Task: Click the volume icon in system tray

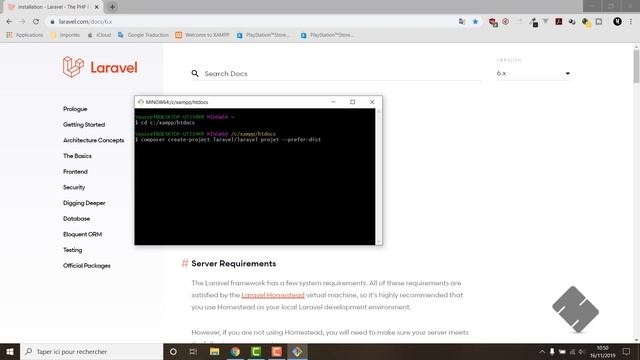Action: 581,351
